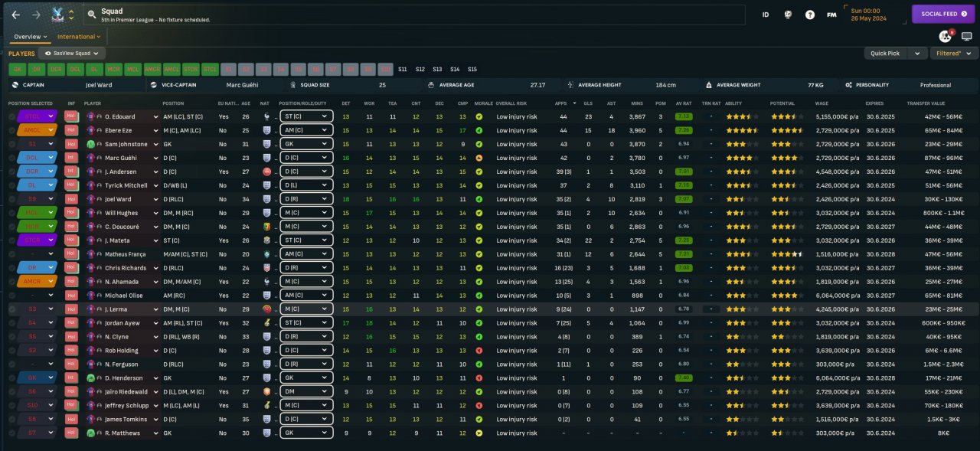Sort by the Transfer Value column header
The image size is (980, 451).
pos(926,103)
